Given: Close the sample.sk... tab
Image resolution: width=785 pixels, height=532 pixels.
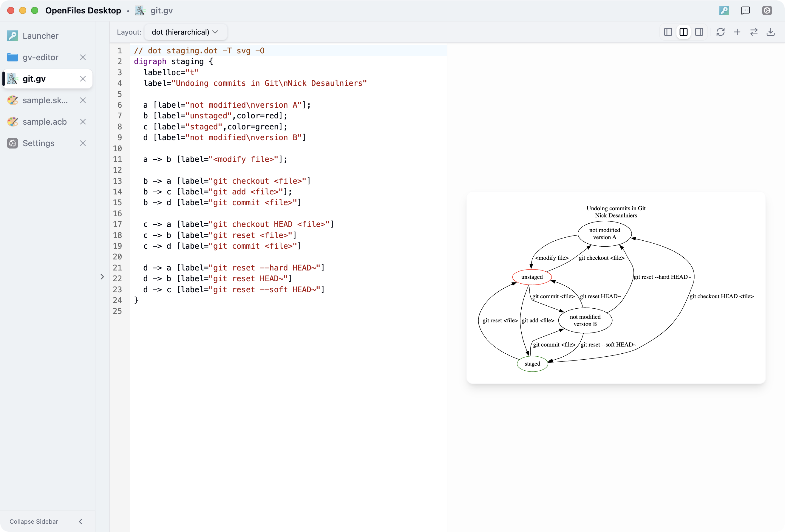Looking at the screenshot, I should pyautogui.click(x=83, y=100).
